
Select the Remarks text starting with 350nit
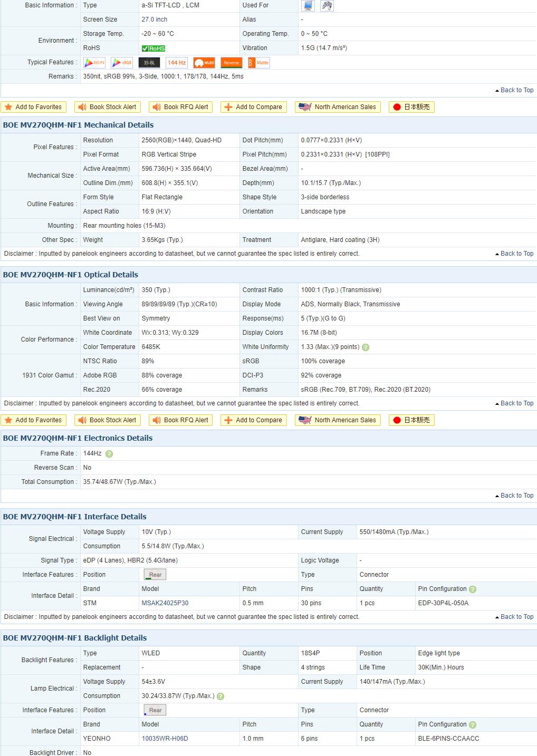[163, 76]
